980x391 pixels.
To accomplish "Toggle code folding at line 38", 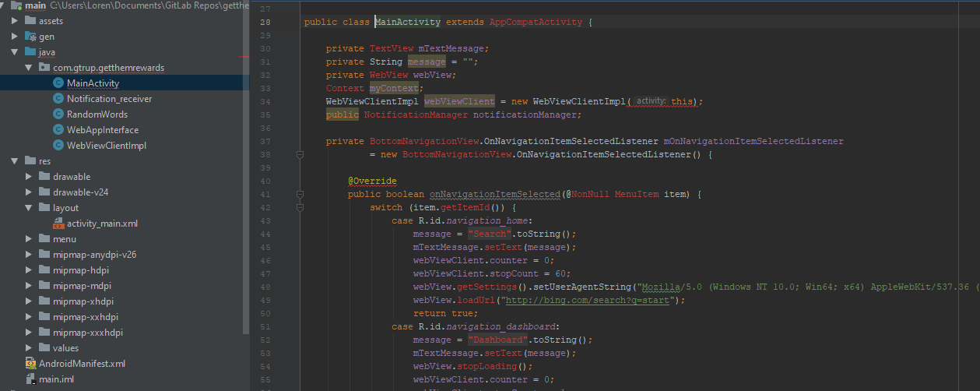I will (x=300, y=155).
